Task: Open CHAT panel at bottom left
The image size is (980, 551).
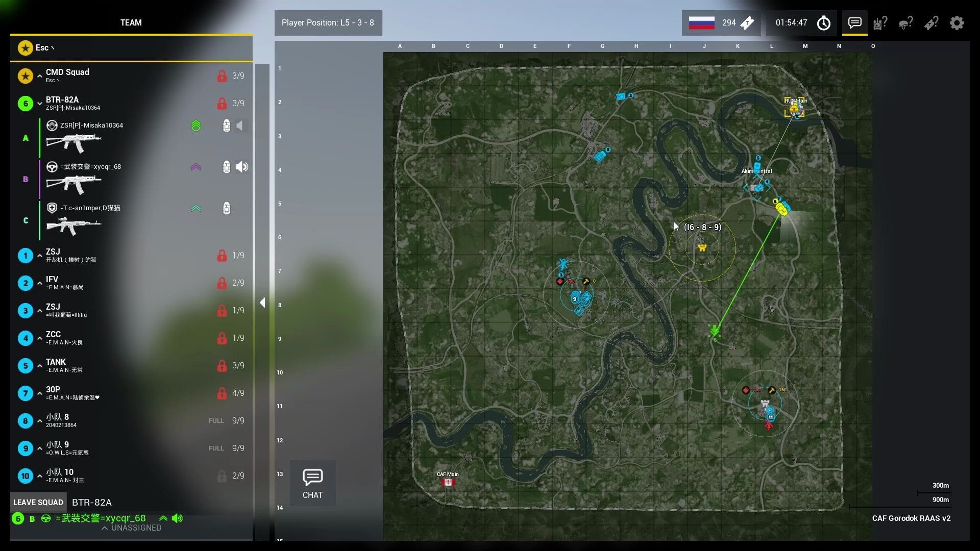Action: (312, 484)
